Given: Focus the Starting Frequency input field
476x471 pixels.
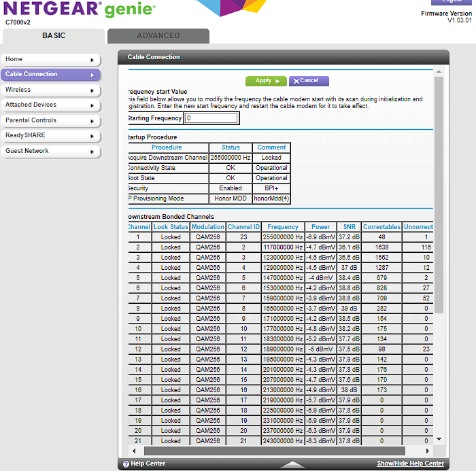Looking at the screenshot, I should click(211, 118).
